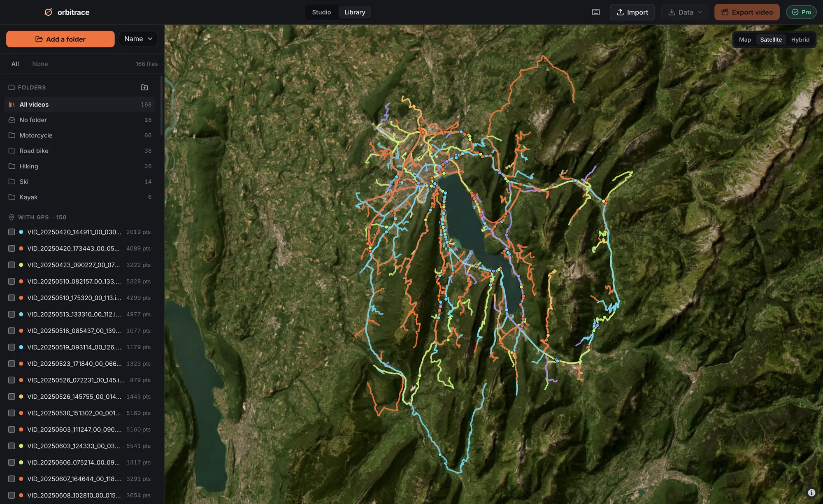This screenshot has height=504, width=823.
Task: Click the Road bike folder icon
Action: 12,151
